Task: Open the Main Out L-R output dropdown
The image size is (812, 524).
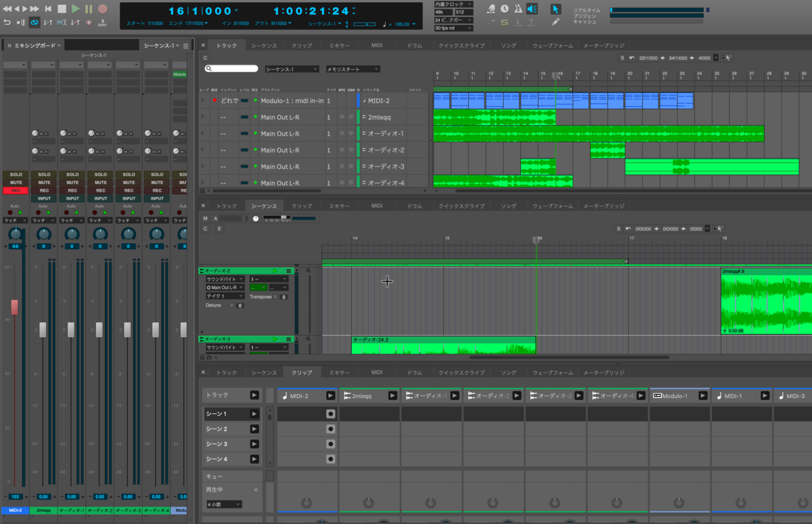Action: (227, 288)
